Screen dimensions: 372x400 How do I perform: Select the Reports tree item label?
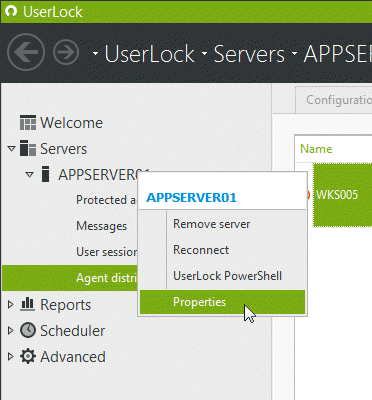click(x=65, y=305)
